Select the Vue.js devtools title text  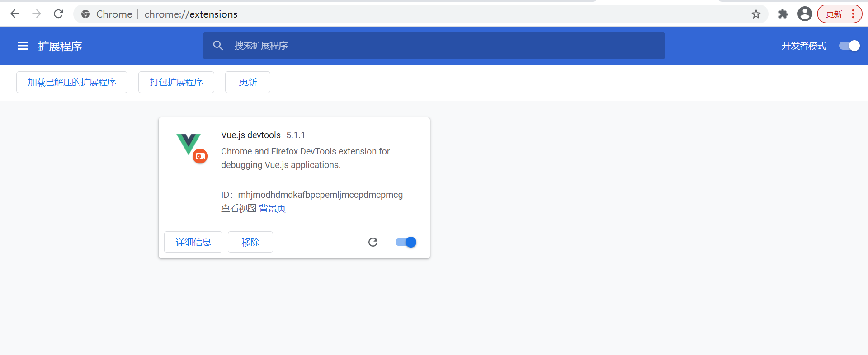(x=251, y=135)
